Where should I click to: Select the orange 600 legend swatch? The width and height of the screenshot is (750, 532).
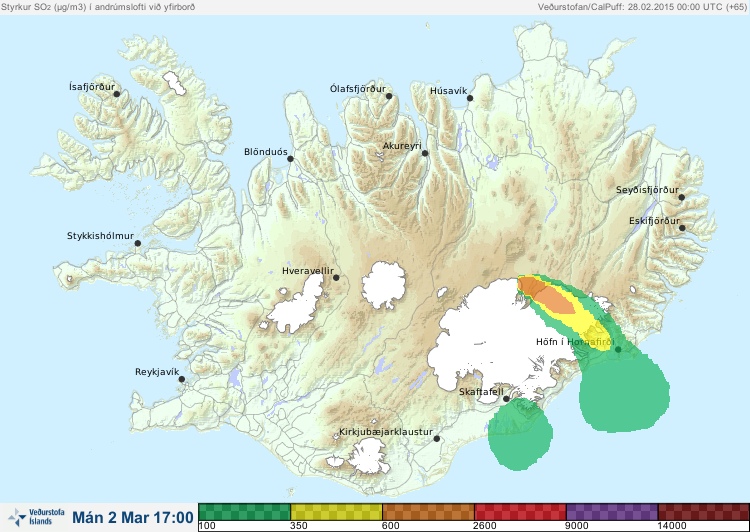coord(428,512)
